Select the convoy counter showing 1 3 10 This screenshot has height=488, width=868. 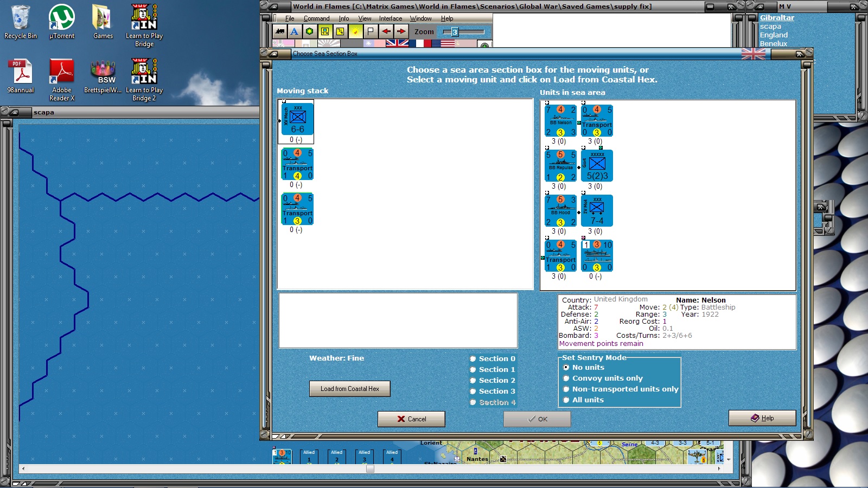(597, 256)
